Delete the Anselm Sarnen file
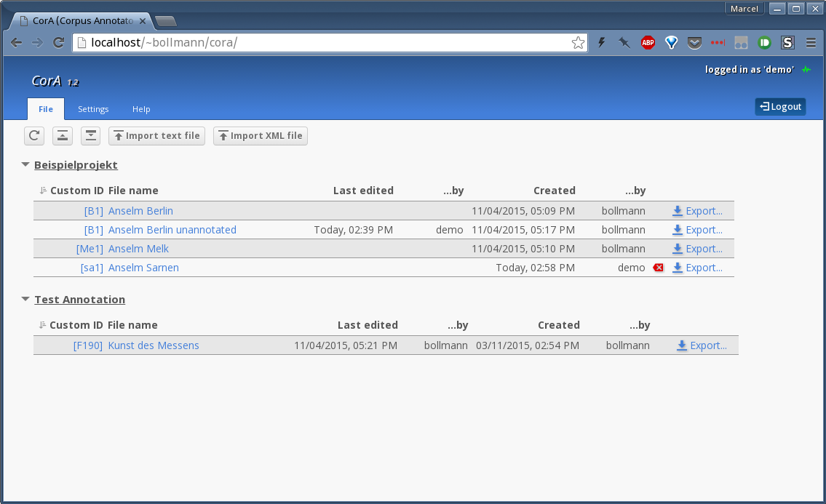This screenshot has height=504, width=826. pyautogui.click(x=659, y=268)
